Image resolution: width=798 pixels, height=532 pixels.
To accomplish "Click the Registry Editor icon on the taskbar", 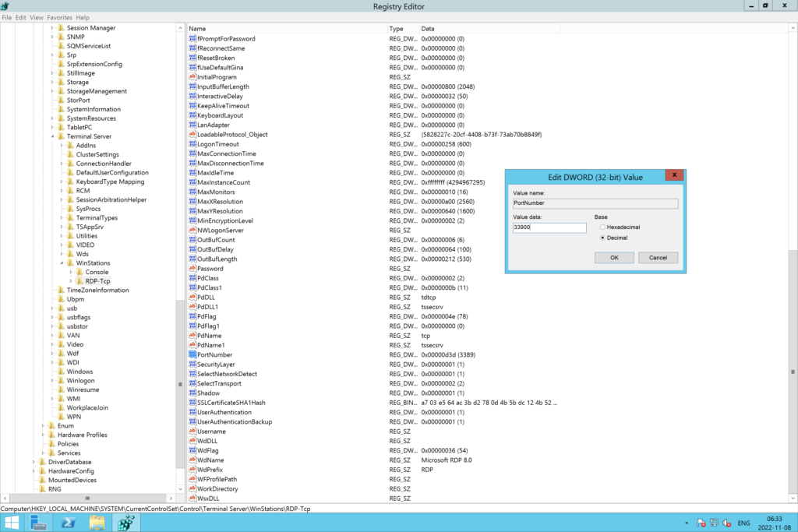I will (125, 523).
